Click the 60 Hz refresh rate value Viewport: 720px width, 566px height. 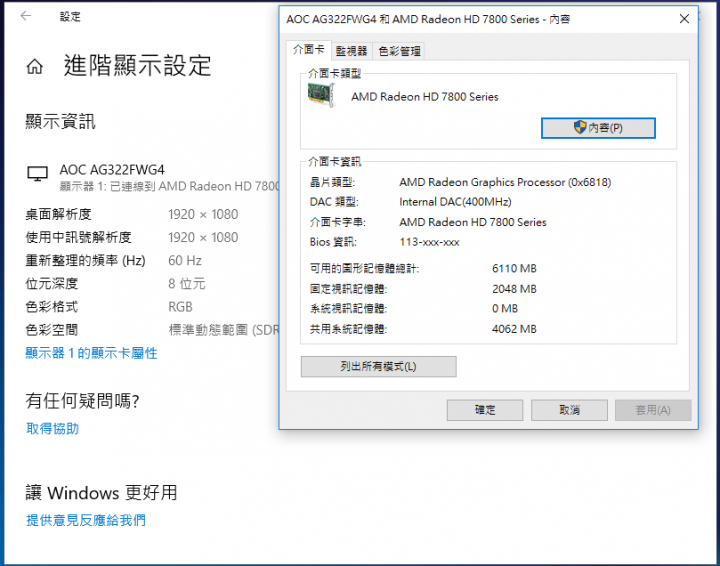(x=185, y=260)
